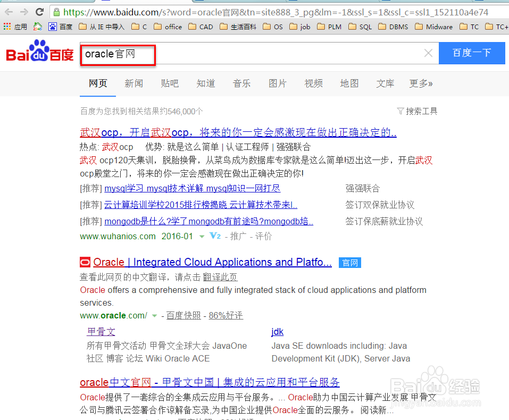This screenshot has height=420, width=509.
Task: Select the 网页 tab
Action: [98, 83]
